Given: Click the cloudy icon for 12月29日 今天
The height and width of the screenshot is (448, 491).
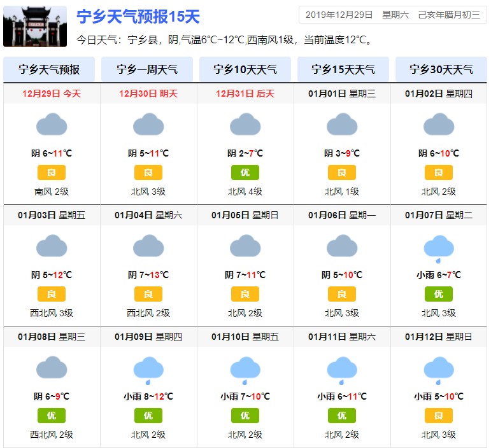Looking at the screenshot, I should click(x=52, y=124).
